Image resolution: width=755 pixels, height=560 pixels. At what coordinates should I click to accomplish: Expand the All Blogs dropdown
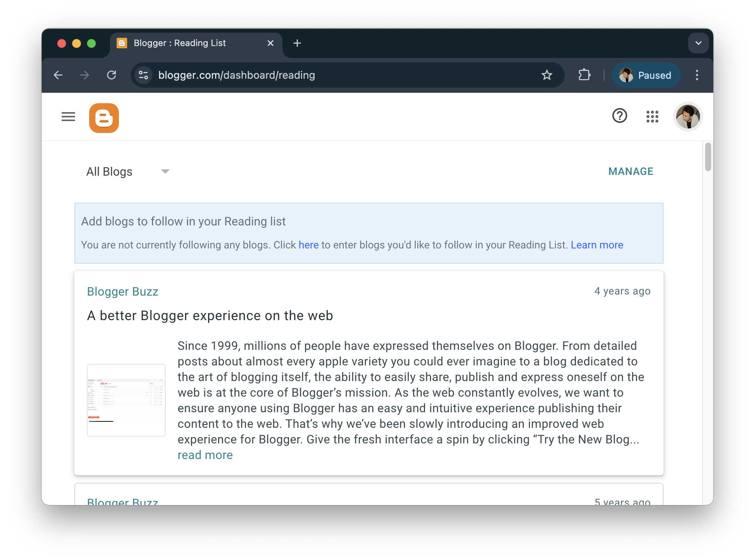pyautogui.click(x=128, y=172)
